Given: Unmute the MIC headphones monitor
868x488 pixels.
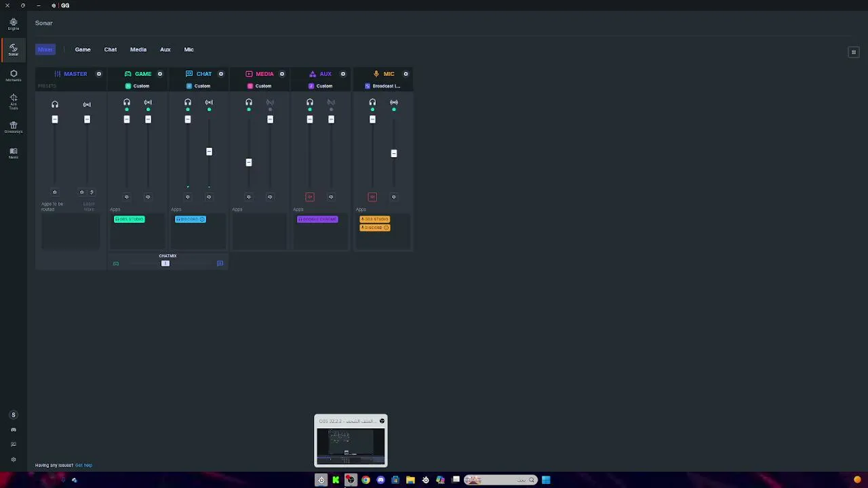Looking at the screenshot, I should 372,197.
